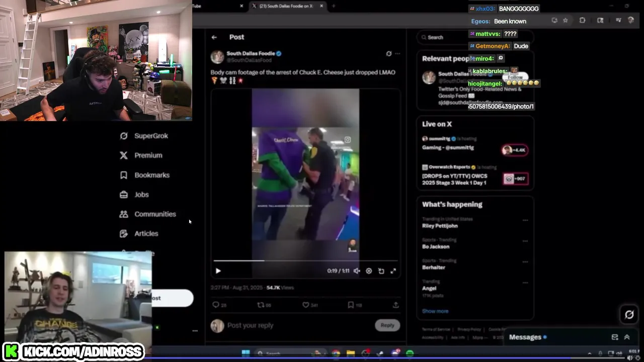Open File Explorer from taskbar
The width and height of the screenshot is (644, 362).
[x=351, y=353]
